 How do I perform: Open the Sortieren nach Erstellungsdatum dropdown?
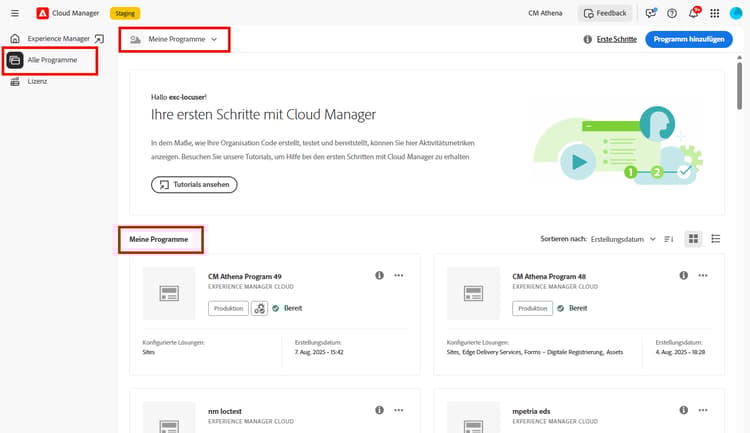(x=623, y=239)
